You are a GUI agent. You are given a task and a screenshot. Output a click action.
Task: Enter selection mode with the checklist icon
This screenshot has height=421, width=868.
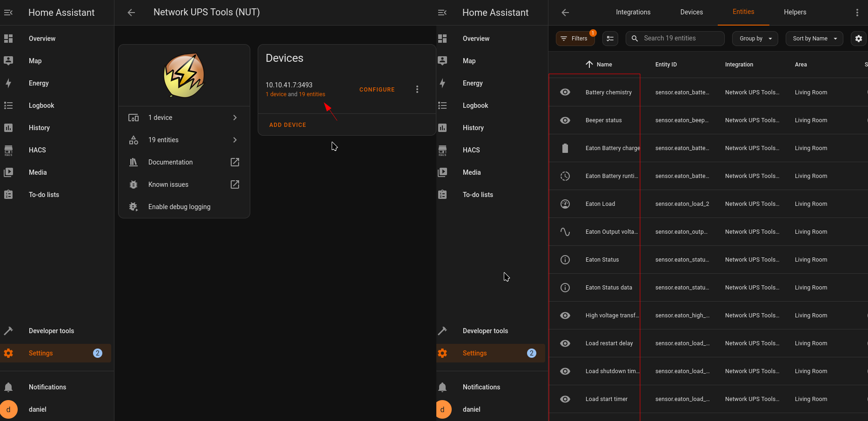[x=610, y=39]
